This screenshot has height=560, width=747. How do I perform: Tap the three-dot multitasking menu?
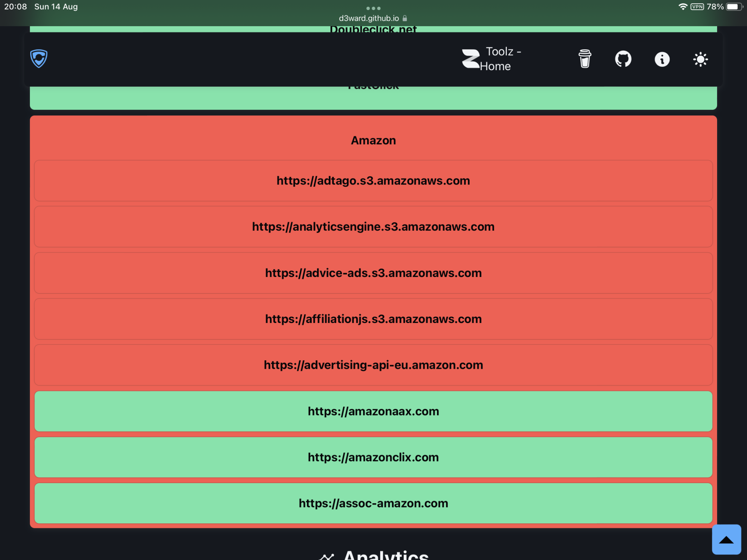tap(373, 8)
